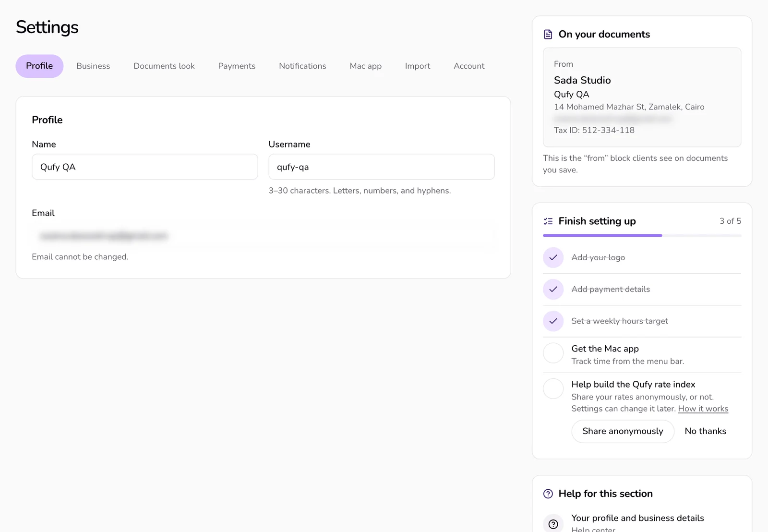This screenshot has width=768, height=532.
Task: Click the Share anonymously button
Action: click(x=623, y=431)
